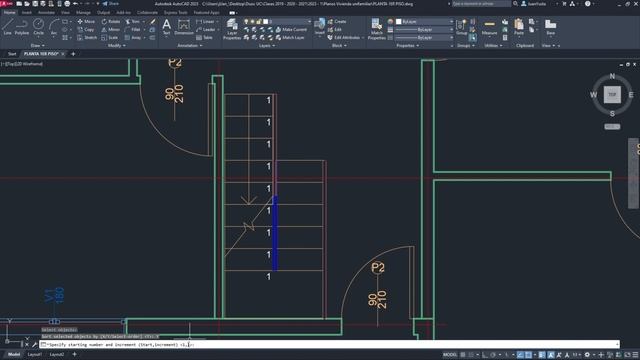Select the Dimension tool
This screenshot has height=360, width=640.
(x=184, y=28)
